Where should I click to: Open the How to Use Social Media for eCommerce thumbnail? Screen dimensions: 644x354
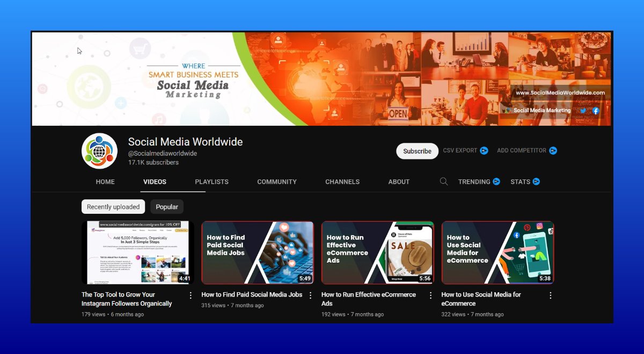pos(498,252)
